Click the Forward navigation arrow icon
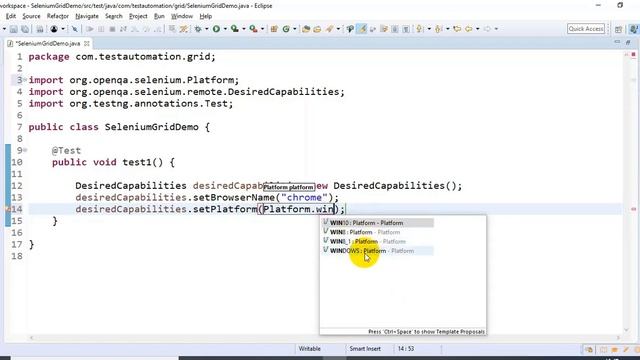 [x=487, y=29]
